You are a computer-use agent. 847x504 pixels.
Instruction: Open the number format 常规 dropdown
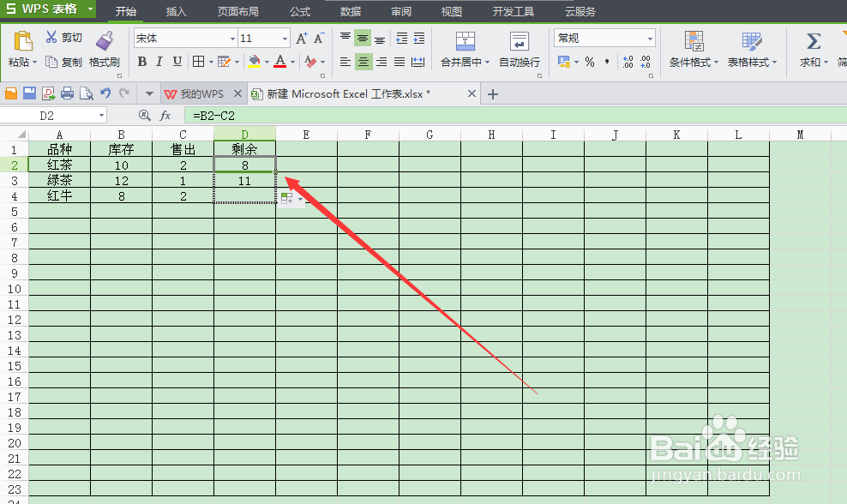click(x=650, y=39)
